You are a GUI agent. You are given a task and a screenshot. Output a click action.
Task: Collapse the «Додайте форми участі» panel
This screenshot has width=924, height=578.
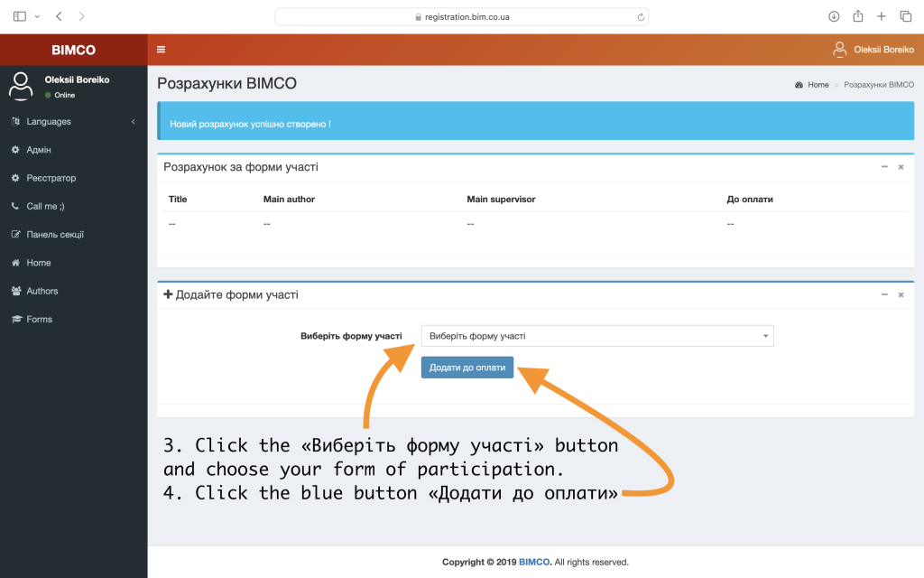pos(884,294)
